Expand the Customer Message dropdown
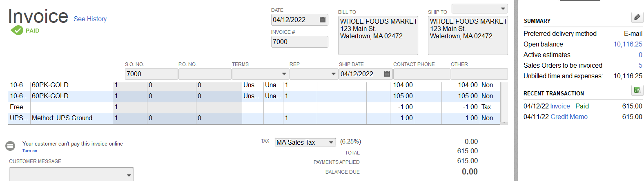644x181 pixels. [x=129, y=175]
